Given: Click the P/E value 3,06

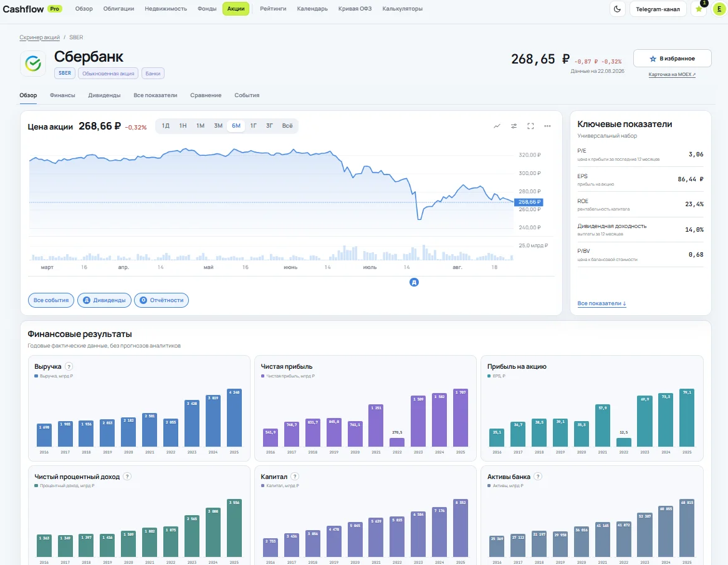Looking at the screenshot, I should 696,154.
